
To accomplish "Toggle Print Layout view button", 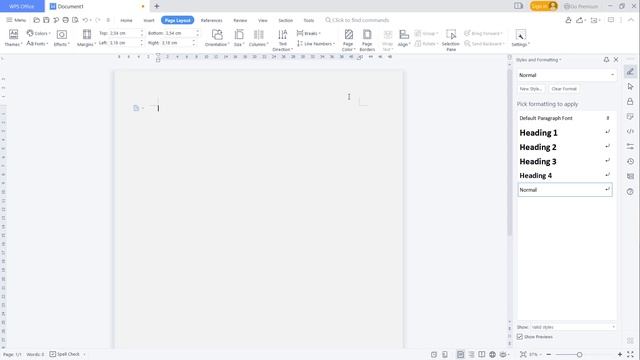I will [x=460, y=354].
